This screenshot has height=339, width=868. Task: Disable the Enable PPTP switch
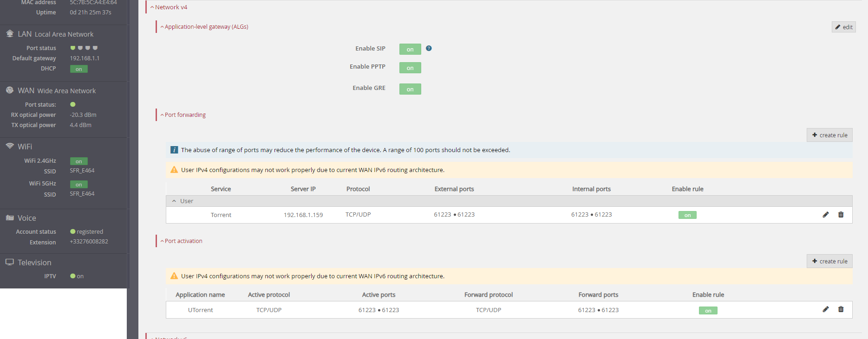[x=410, y=68]
